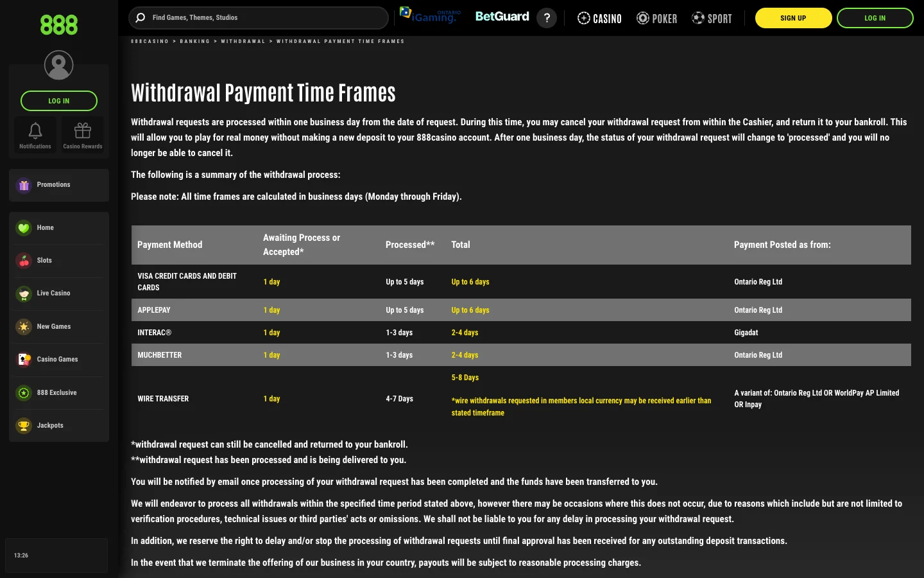Screen dimensions: 924x578
Task: Click the 888 logo
Action: [x=59, y=25]
